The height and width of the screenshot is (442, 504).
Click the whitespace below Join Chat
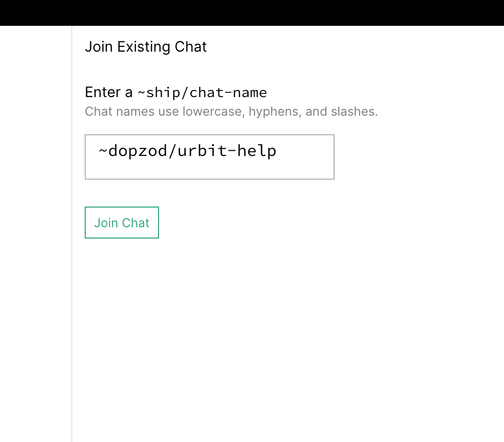tap(207, 310)
